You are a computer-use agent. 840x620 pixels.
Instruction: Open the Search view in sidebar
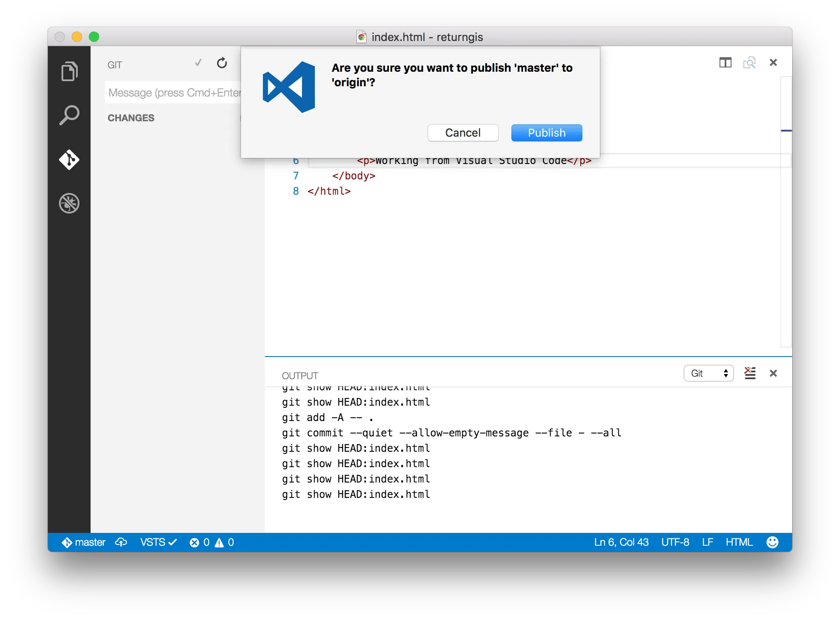click(69, 115)
